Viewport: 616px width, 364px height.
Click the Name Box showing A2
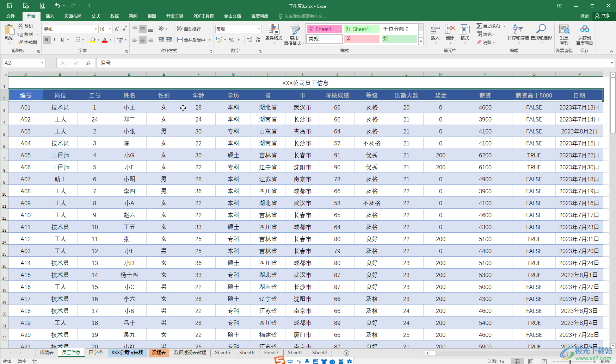(21, 63)
